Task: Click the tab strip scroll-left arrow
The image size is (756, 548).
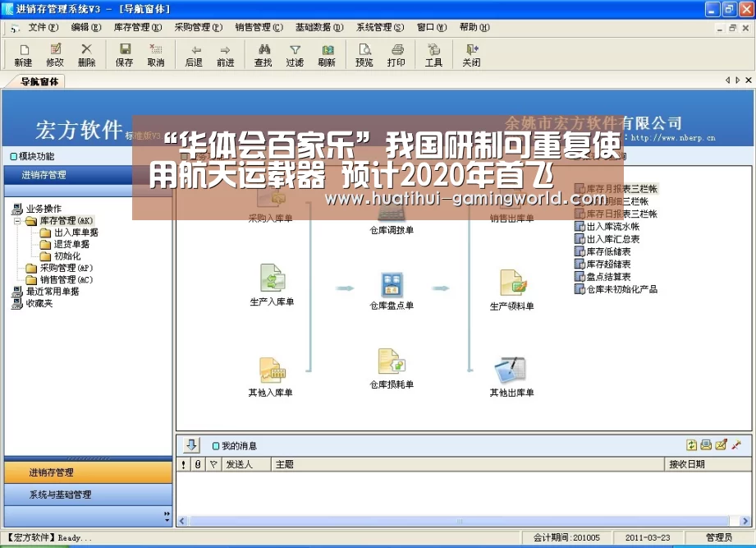Action: pyautogui.click(x=727, y=80)
